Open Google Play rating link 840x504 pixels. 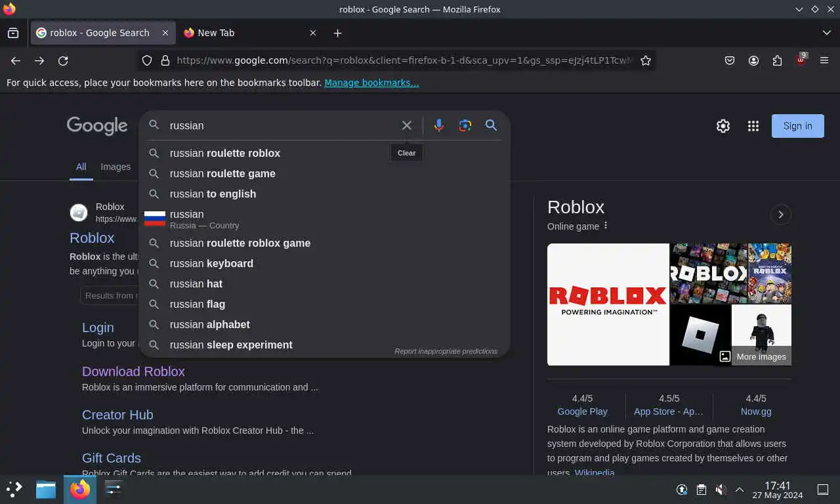point(582,411)
